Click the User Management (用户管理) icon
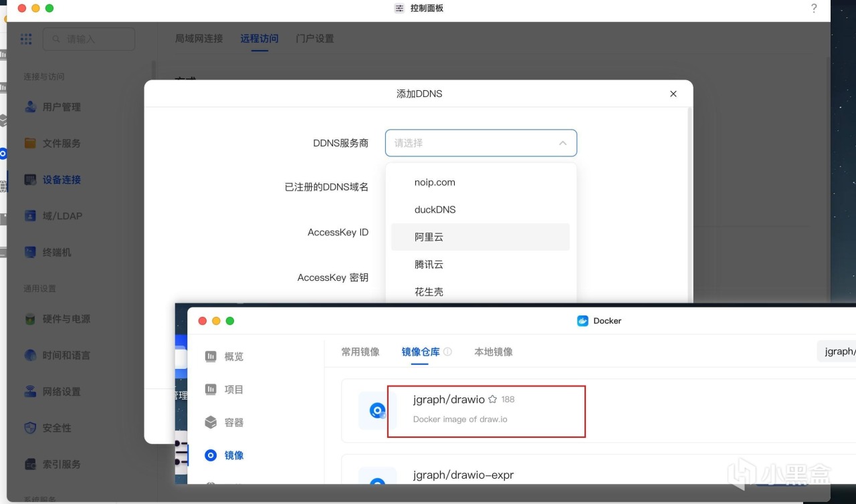Image resolution: width=856 pixels, height=504 pixels. pos(30,107)
